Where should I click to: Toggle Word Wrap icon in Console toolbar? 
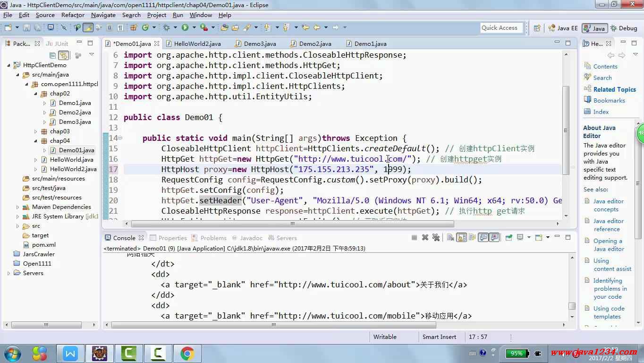(x=472, y=237)
